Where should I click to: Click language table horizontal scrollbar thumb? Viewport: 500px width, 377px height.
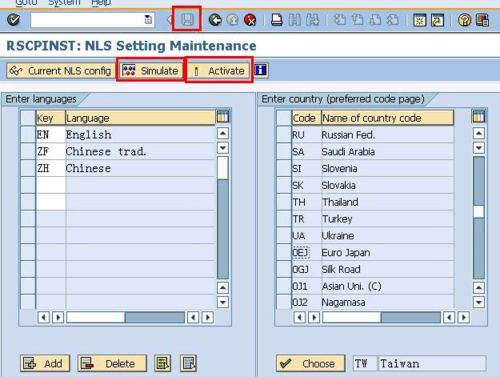click(x=95, y=317)
